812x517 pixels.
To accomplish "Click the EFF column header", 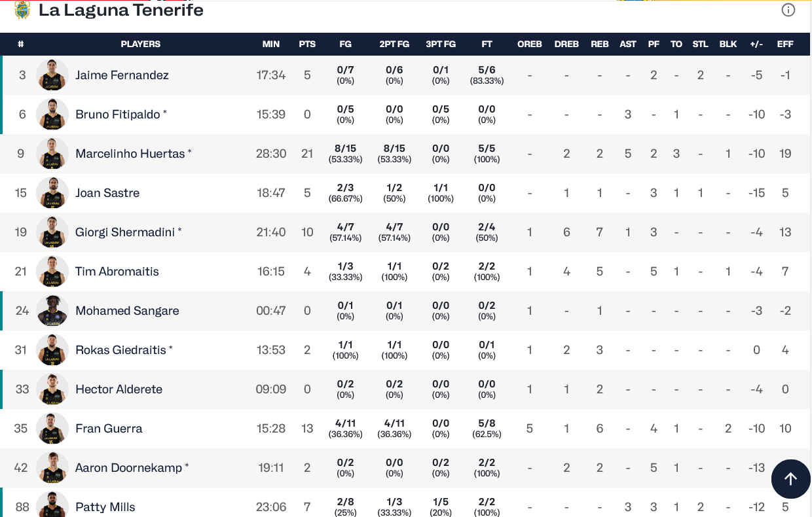I will click(785, 45).
